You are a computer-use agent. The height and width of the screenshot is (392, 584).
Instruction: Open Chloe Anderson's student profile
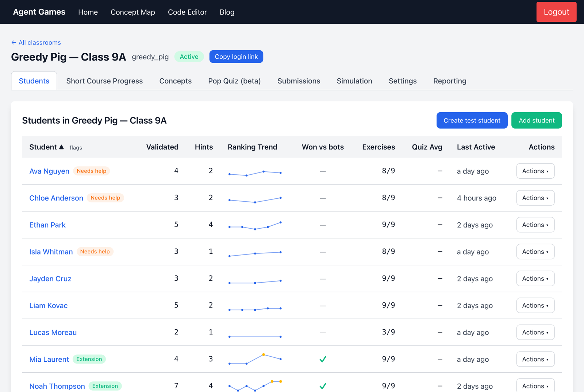(x=56, y=198)
